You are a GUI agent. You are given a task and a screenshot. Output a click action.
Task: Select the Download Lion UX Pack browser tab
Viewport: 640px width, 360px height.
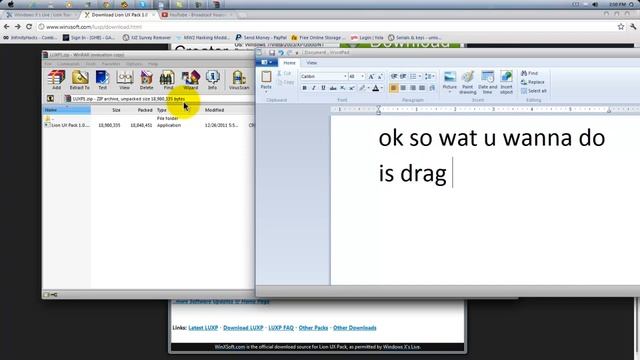coord(120,15)
